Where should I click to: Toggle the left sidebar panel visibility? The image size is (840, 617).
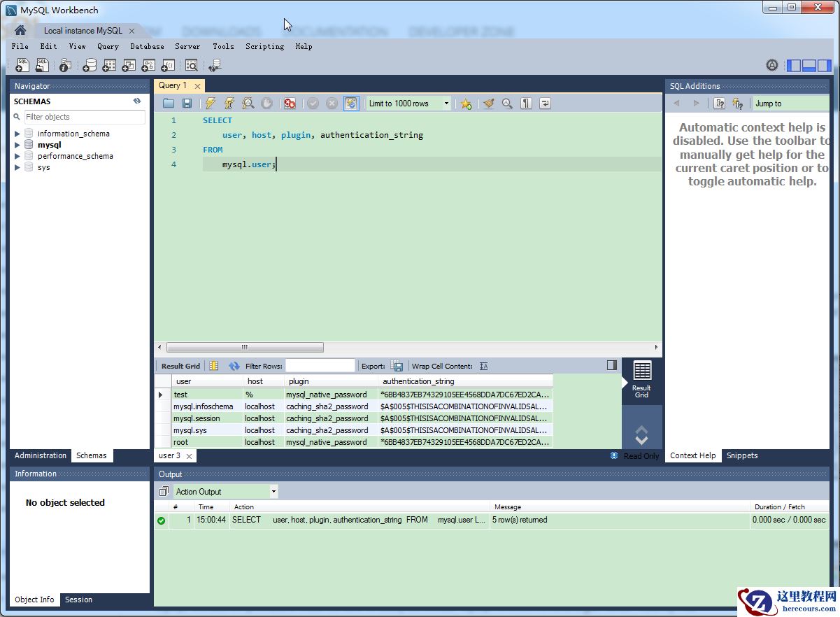pos(794,66)
